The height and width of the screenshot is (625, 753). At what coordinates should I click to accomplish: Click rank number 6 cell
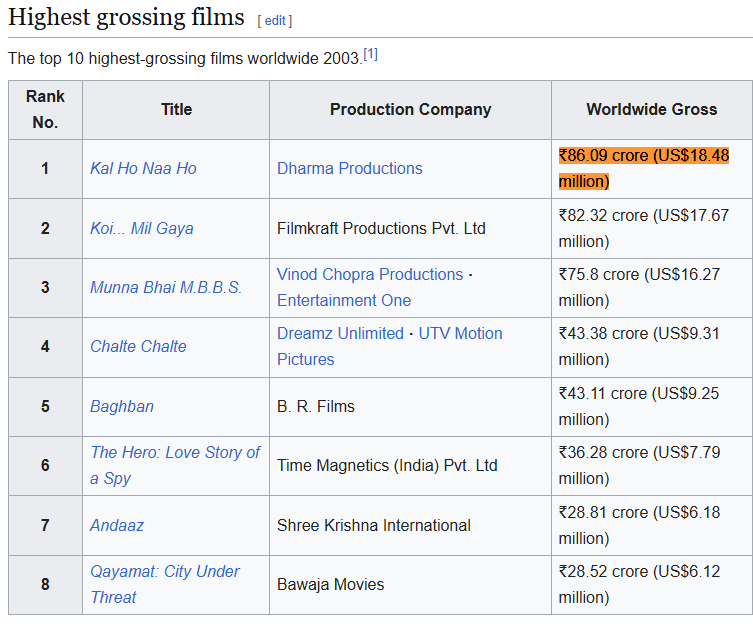[x=45, y=465]
